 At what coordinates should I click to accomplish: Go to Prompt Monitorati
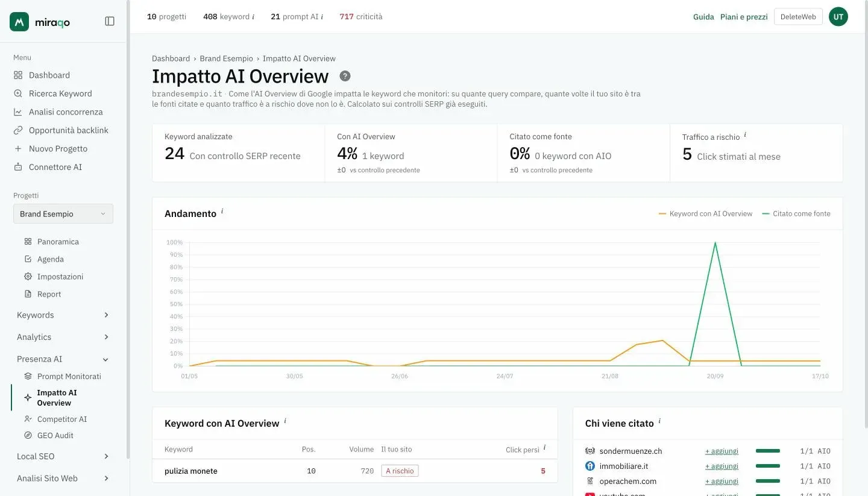point(63,376)
